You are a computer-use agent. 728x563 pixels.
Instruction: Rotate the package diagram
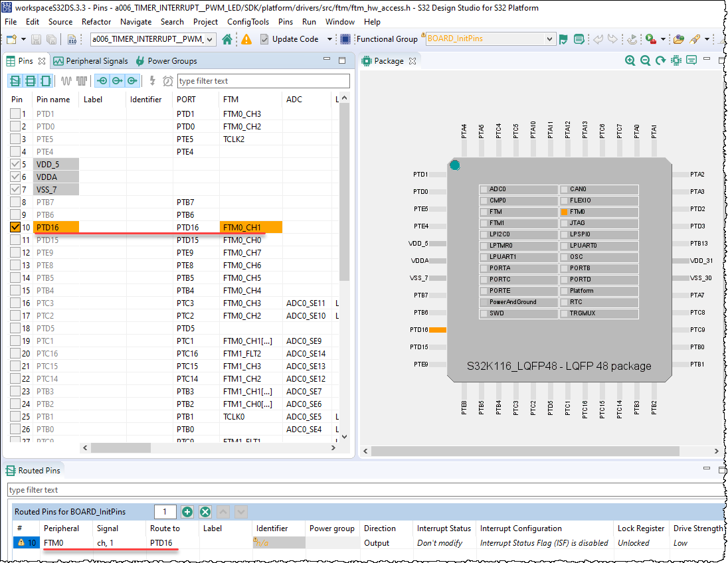click(660, 60)
